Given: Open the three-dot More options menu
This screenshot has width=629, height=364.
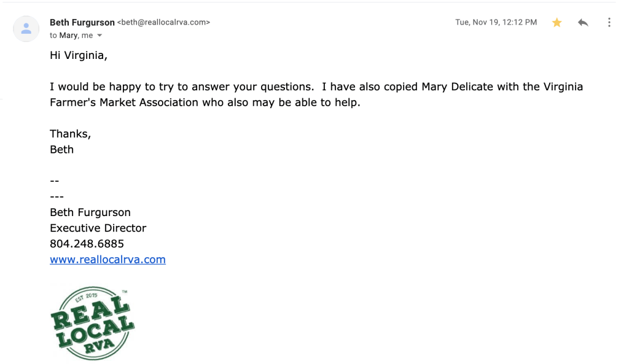Looking at the screenshot, I should point(609,23).
